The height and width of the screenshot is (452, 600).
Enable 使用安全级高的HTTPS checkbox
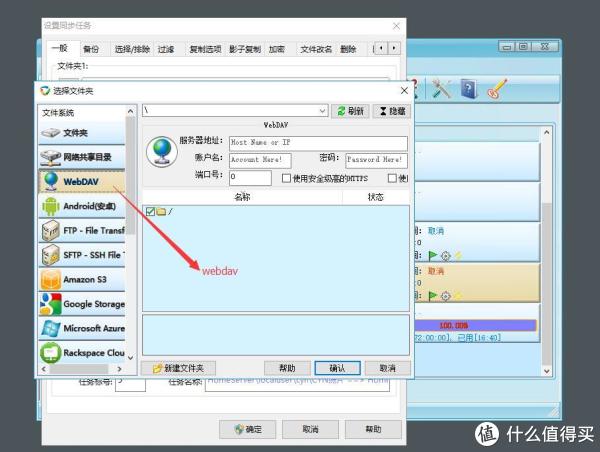pos(286,178)
